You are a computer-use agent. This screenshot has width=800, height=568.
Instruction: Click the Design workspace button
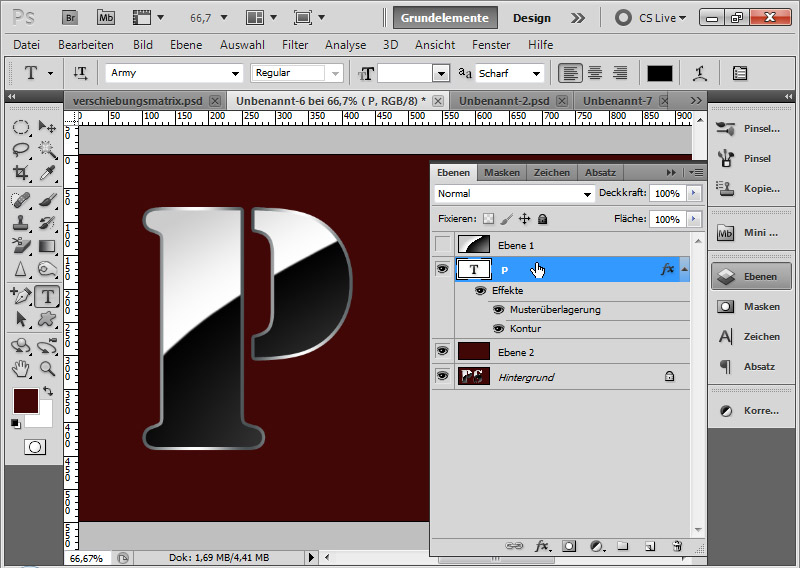(532, 18)
